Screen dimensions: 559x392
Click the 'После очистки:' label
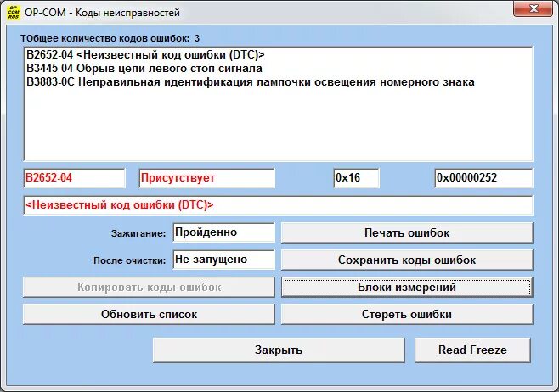pos(129,260)
